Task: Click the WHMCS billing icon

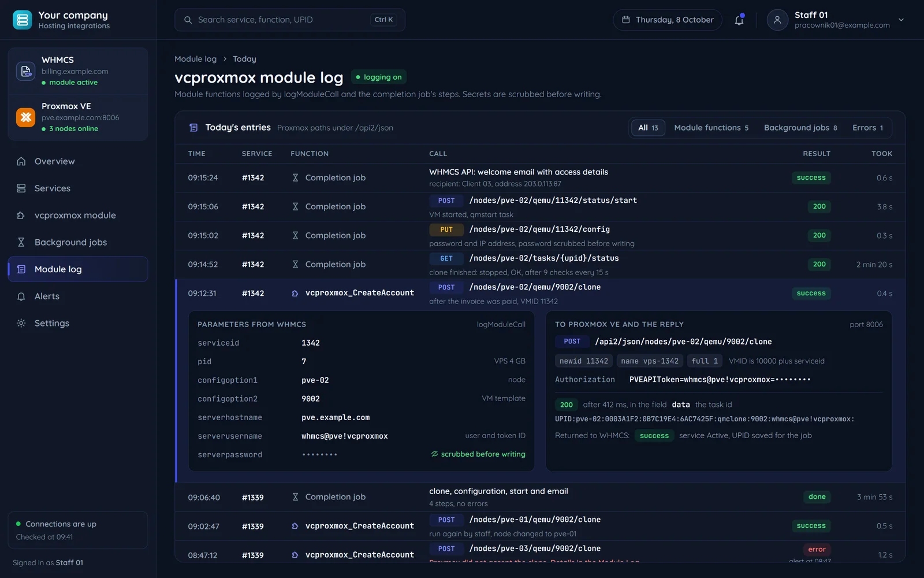Action: tap(25, 71)
